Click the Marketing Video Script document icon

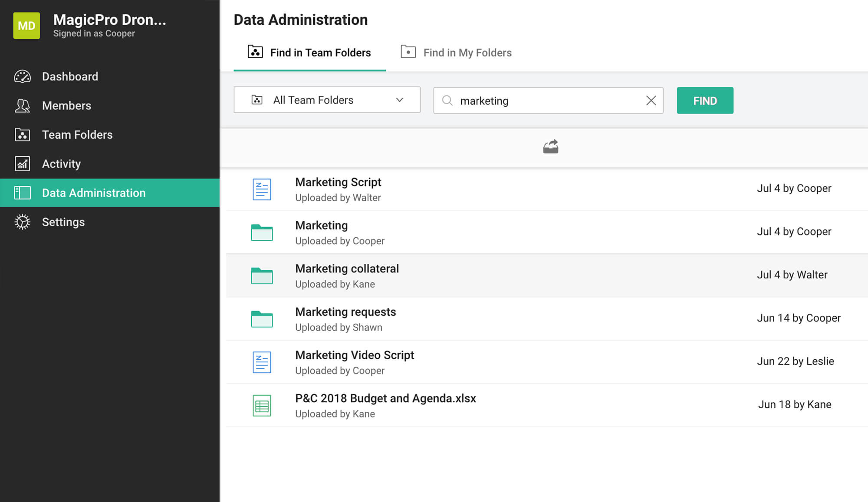click(262, 362)
